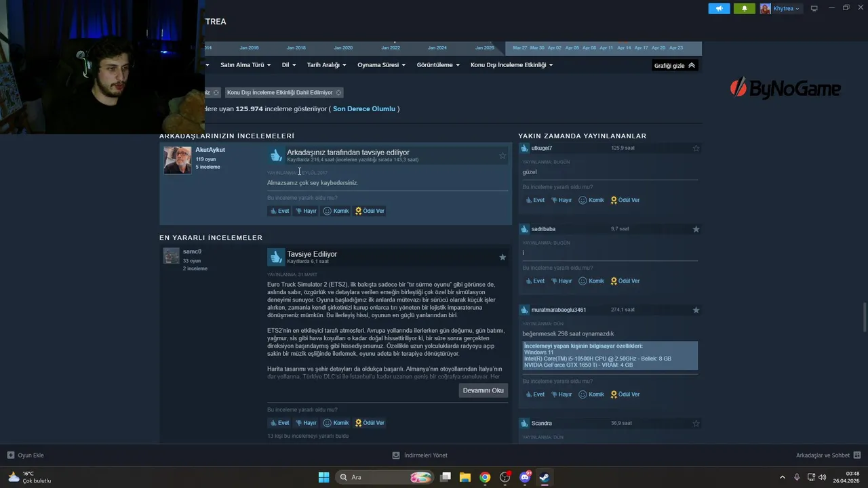Screen dimensions: 868x488
Task: Expand samc0's review with Devamını Oku
Action: 484,390
